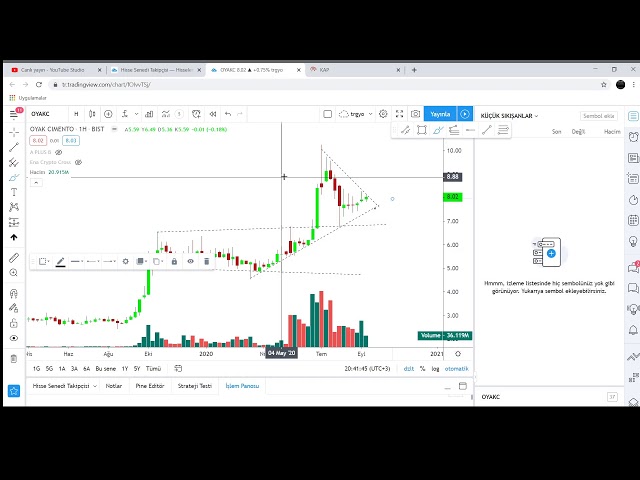Click the Sembol ekle button

(598, 116)
